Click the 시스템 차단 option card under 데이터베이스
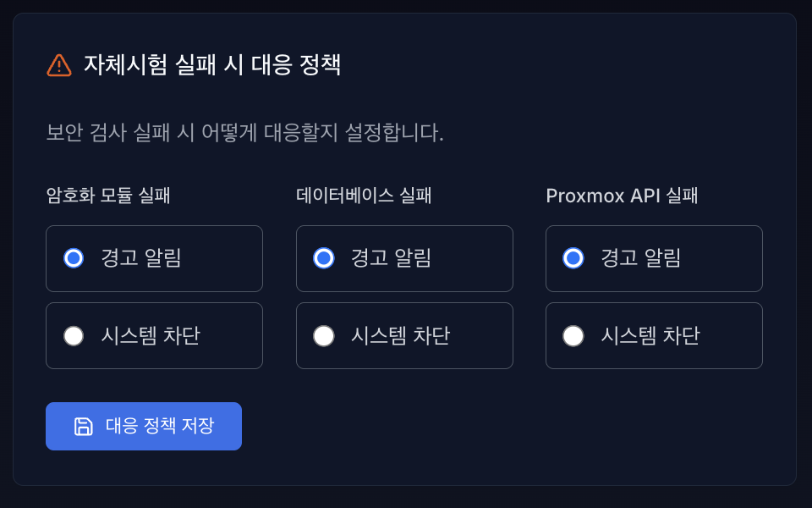 404,335
